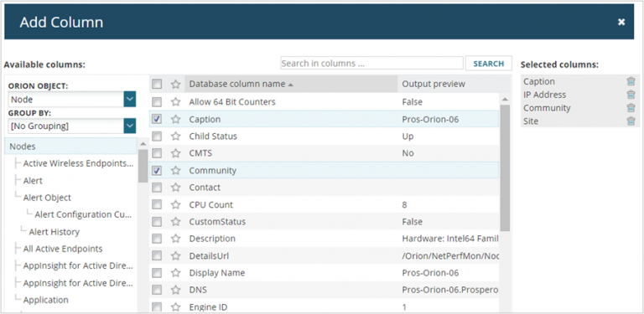Mark Child Status as favorite star

[176, 136]
